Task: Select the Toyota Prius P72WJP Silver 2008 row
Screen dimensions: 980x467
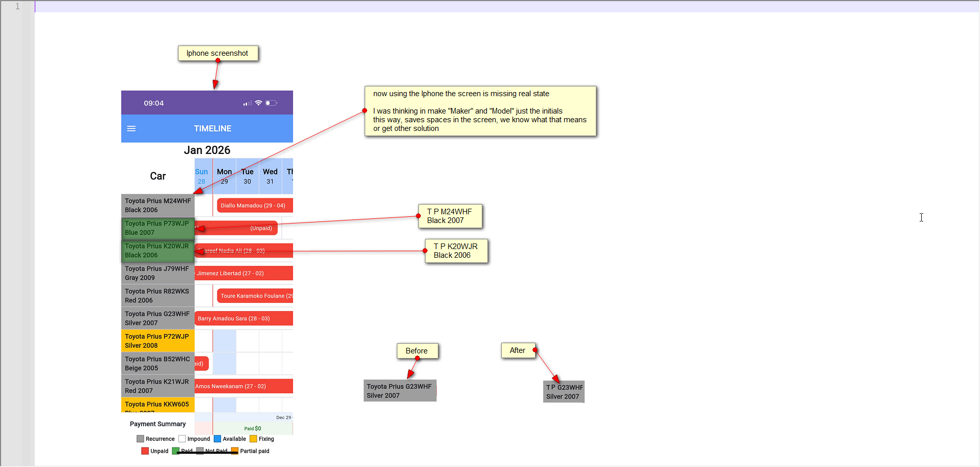Action: pyautogui.click(x=158, y=341)
